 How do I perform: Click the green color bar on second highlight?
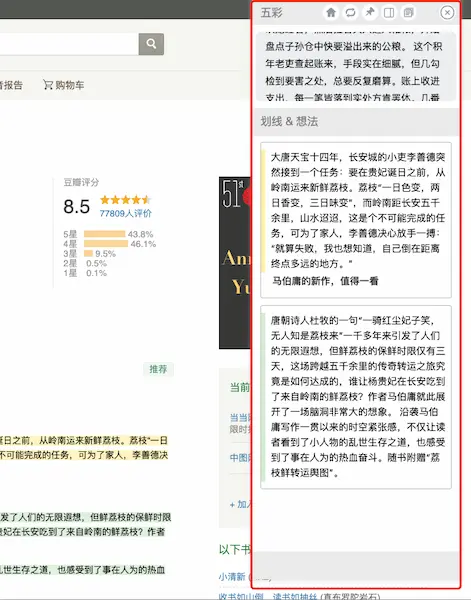(x=263, y=397)
